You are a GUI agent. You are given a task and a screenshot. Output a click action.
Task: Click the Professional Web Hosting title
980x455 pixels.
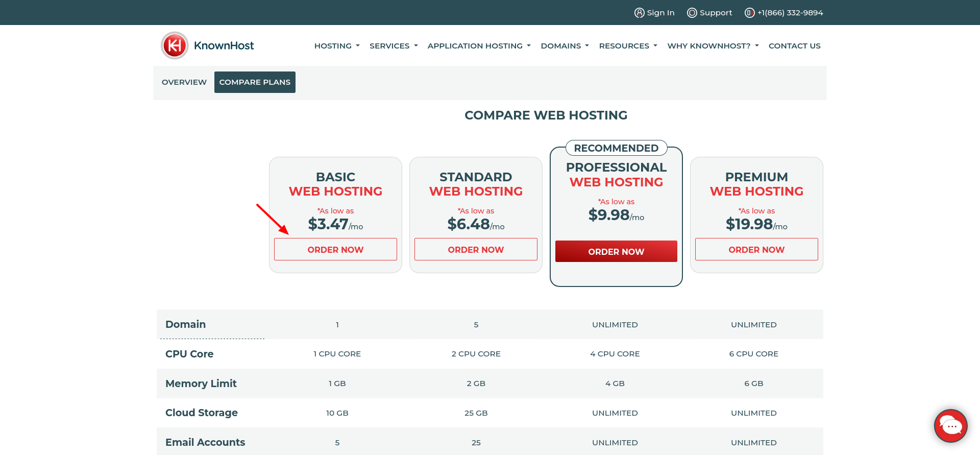point(616,175)
